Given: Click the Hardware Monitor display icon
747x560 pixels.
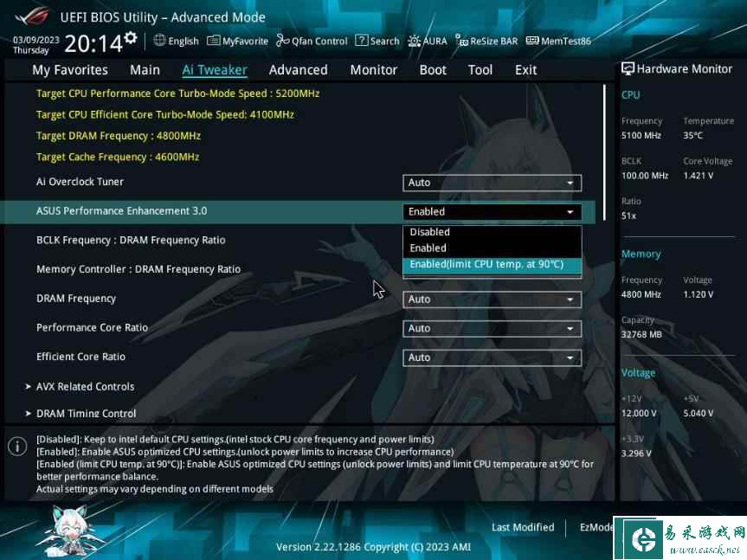Looking at the screenshot, I should (628, 69).
